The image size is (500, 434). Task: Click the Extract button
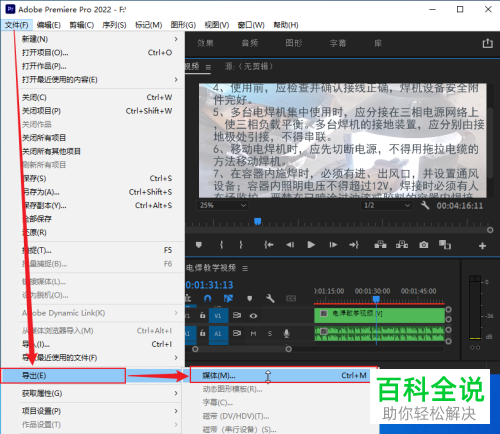tap(402, 245)
